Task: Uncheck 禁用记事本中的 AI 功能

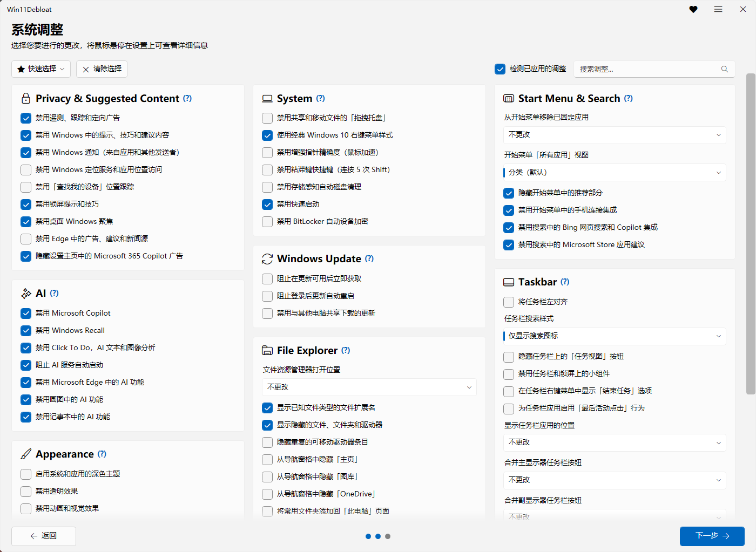Action: 26,417
